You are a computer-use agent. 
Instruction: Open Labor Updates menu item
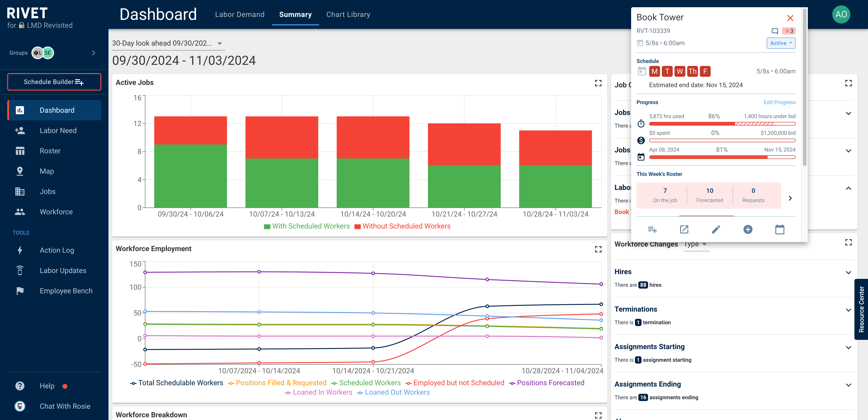(54, 270)
